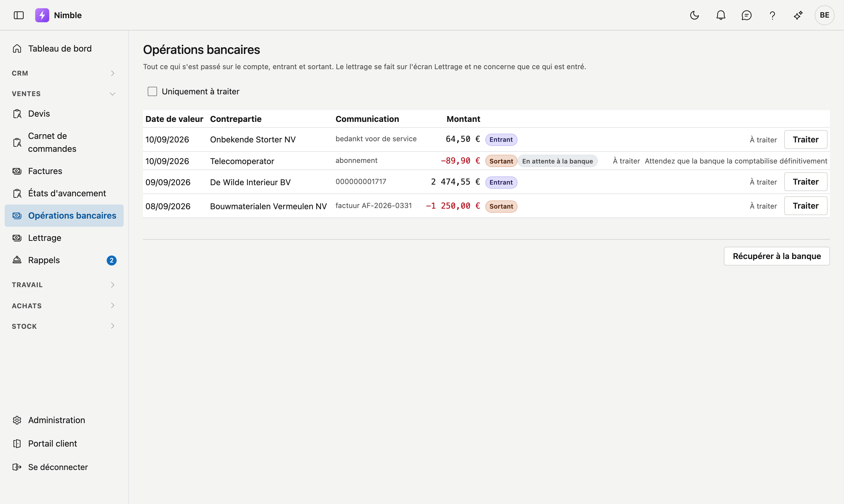Select Opérations bancaires in the sidebar

click(64, 216)
